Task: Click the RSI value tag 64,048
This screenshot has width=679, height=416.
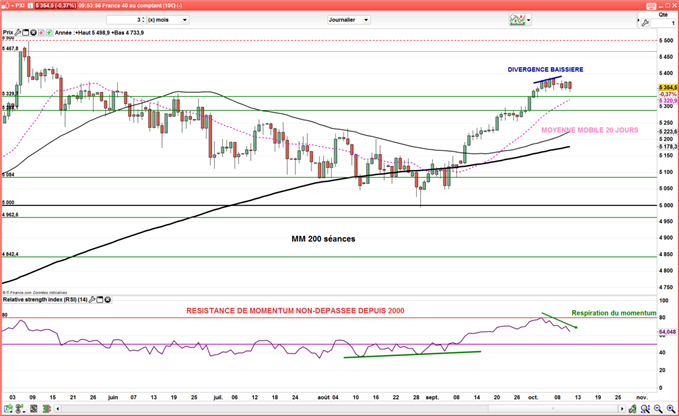Action: pyautogui.click(x=667, y=332)
